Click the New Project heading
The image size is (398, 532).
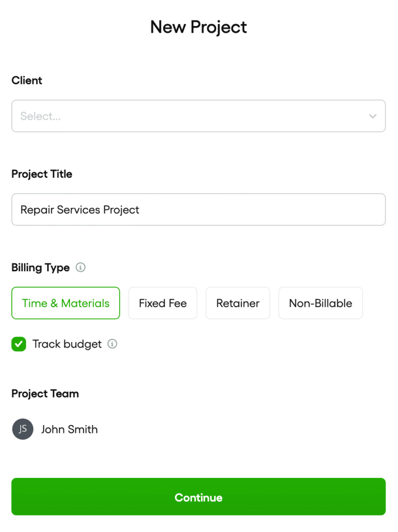pos(198,26)
